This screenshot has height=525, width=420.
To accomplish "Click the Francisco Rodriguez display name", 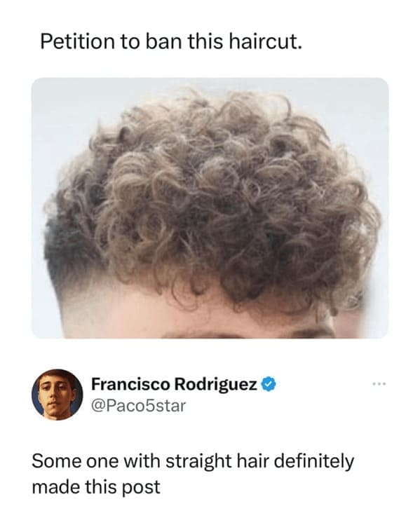I will point(174,384).
